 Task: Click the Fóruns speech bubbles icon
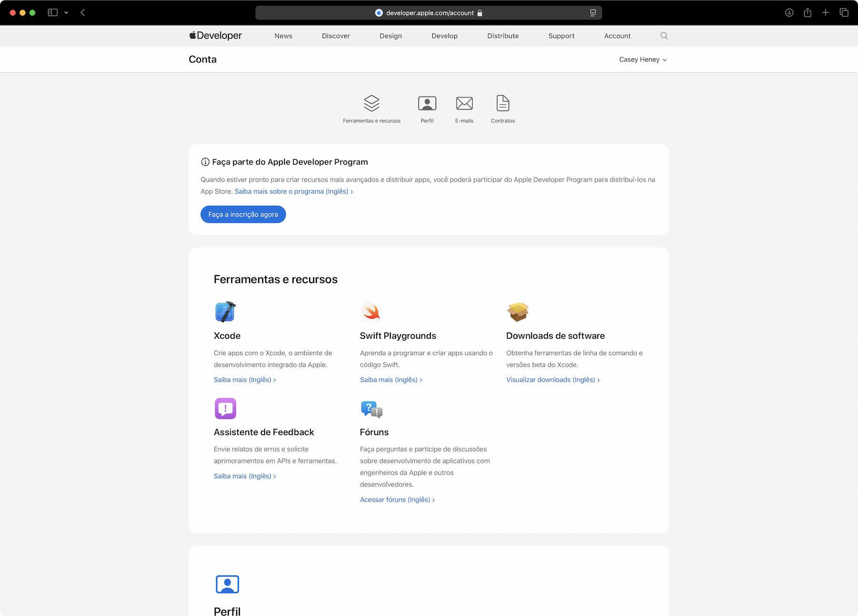tap(372, 409)
